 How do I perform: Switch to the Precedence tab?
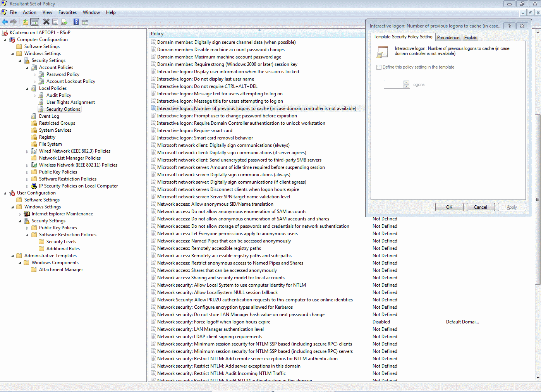coord(448,38)
